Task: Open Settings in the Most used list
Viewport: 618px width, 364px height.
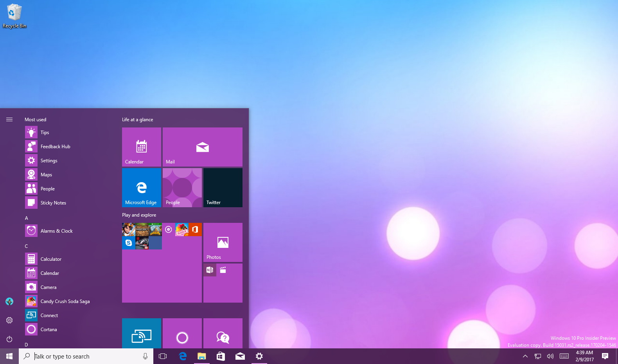Action: pyautogui.click(x=70, y=161)
